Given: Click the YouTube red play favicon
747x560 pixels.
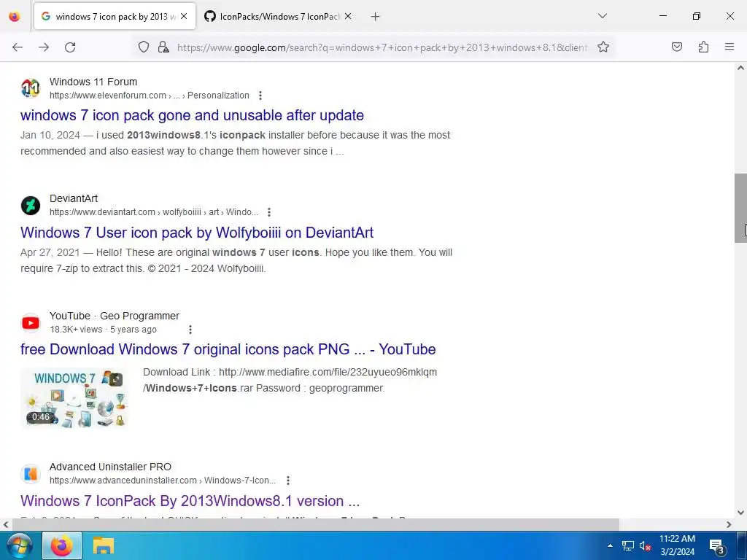Looking at the screenshot, I should pyautogui.click(x=31, y=323).
